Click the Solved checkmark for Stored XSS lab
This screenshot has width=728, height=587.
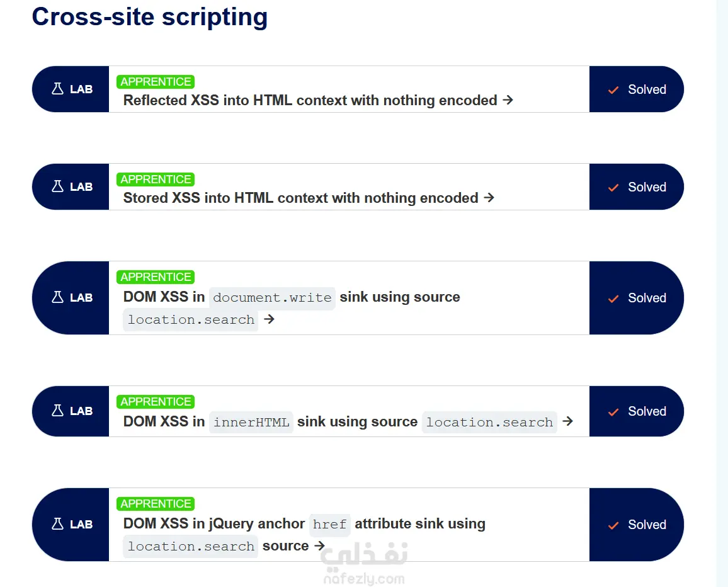(613, 188)
